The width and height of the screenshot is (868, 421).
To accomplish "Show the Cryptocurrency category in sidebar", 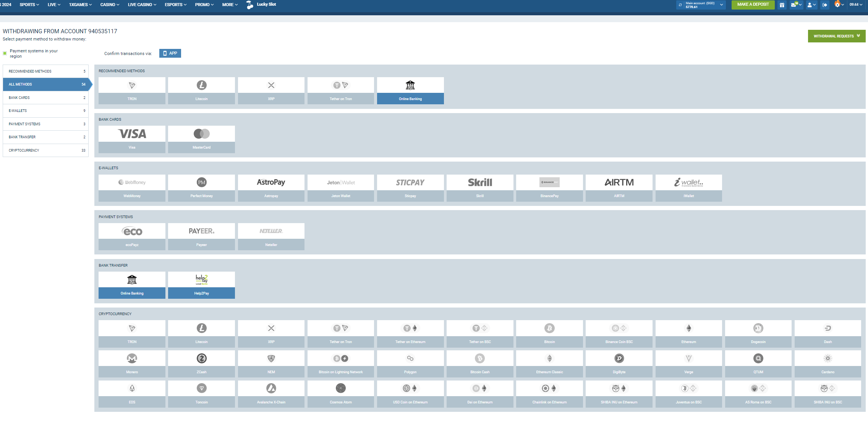I will click(x=45, y=151).
